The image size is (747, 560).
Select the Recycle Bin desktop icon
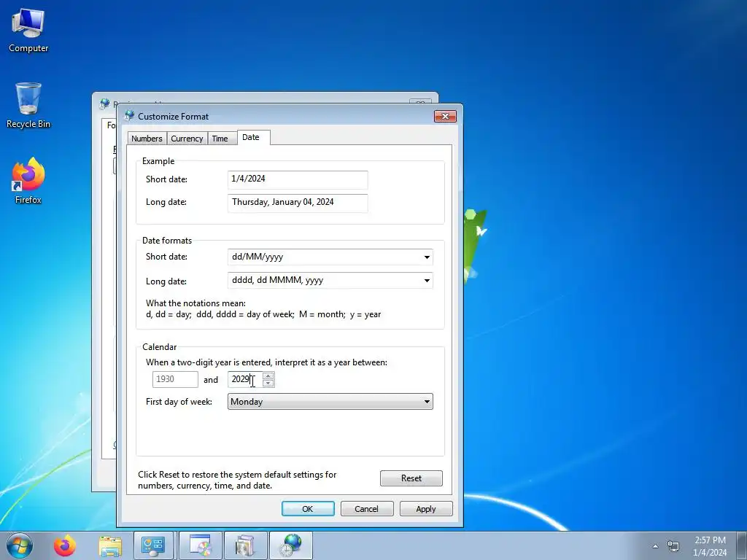(28, 106)
